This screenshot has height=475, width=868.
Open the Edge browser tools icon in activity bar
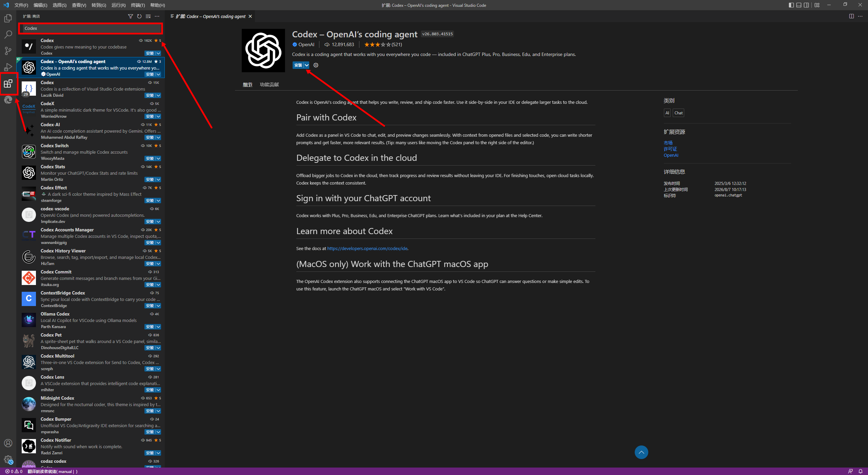click(x=8, y=100)
